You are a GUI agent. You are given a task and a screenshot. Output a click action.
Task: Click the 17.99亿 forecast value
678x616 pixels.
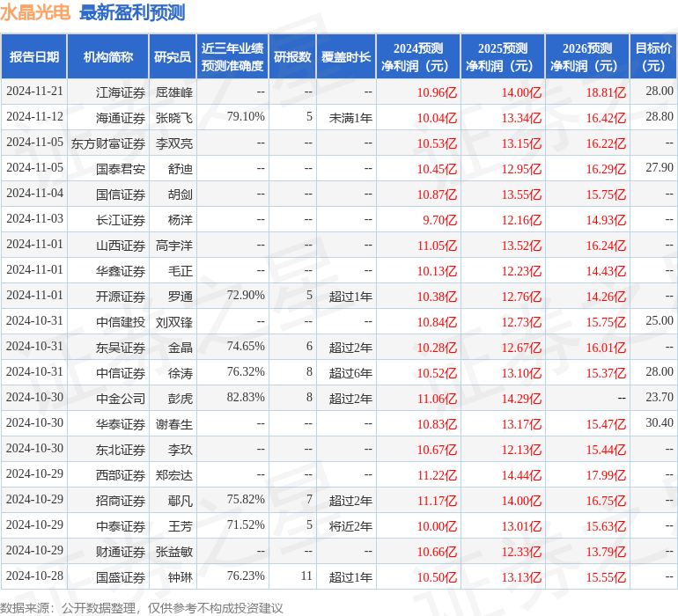pyautogui.click(x=606, y=474)
